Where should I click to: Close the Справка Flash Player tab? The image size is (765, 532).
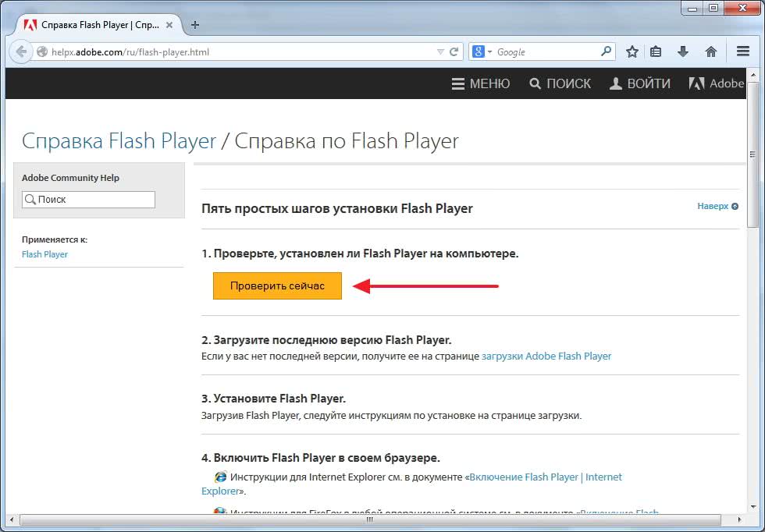coord(169,25)
